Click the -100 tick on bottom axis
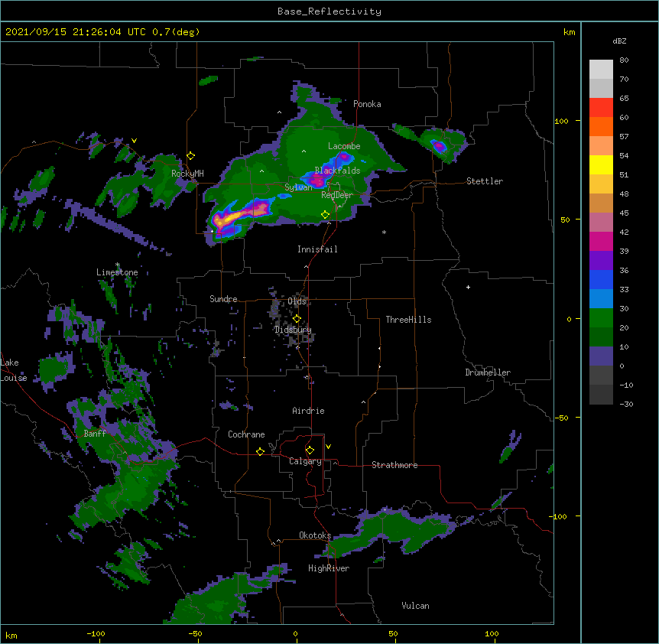This screenshot has width=659, height=644. pos(96,633)
